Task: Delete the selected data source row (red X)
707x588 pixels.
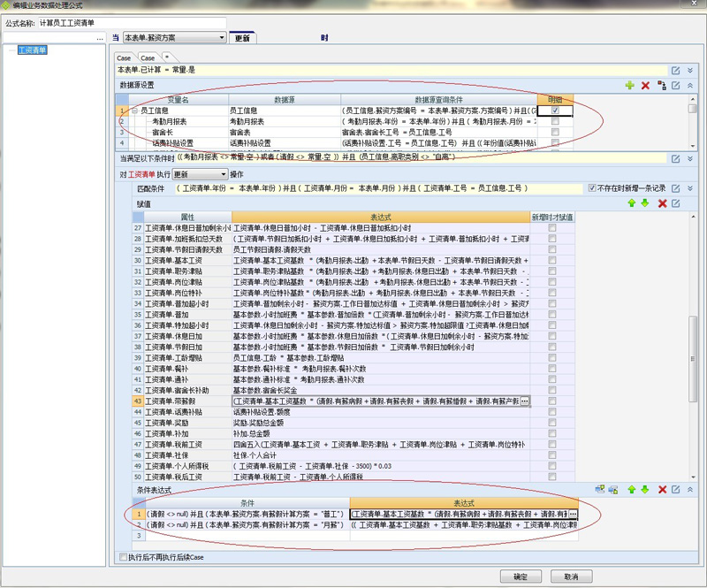Action: 645,85
